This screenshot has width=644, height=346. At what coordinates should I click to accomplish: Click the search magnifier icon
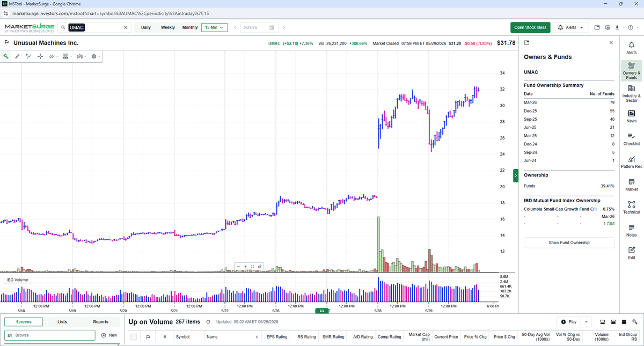point(63,27)
